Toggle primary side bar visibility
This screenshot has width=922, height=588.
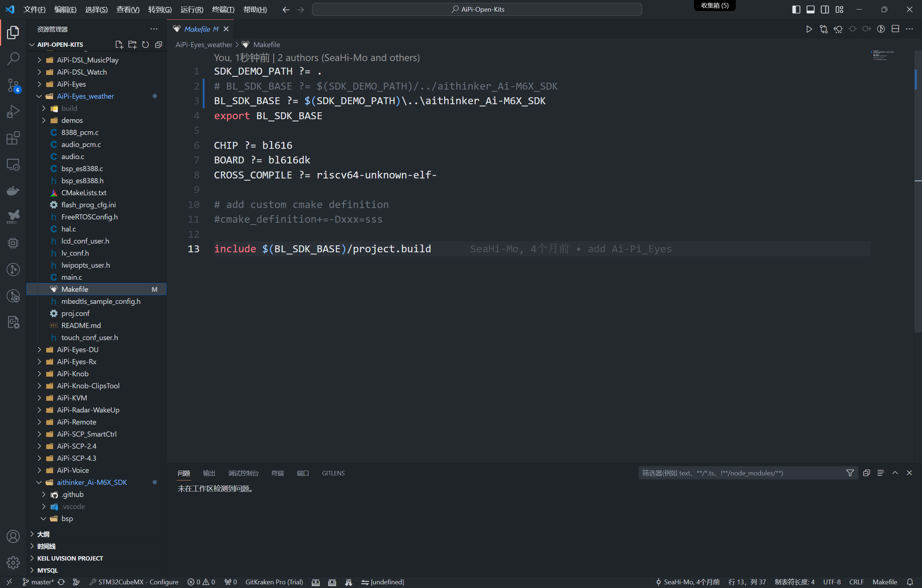point(796,10)
